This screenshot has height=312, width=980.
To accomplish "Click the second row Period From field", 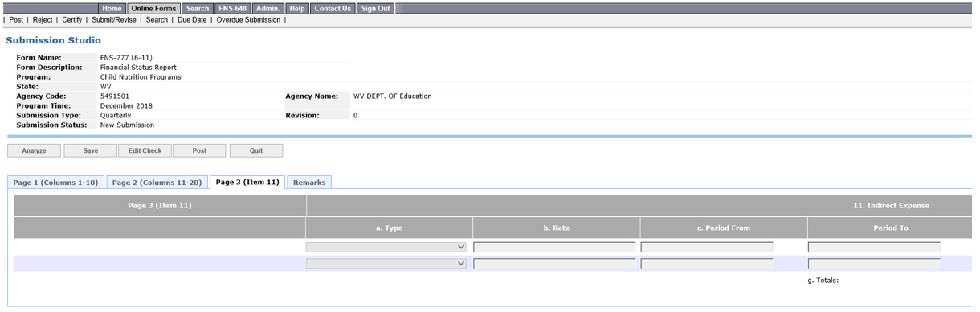I will click(707, 263).
